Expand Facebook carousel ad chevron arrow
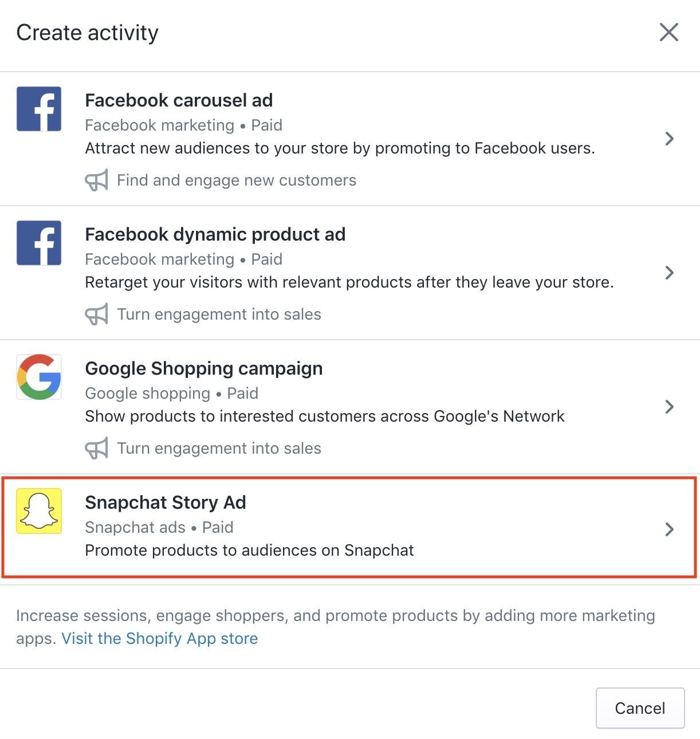This screenshot has width=700, height=739. 669,139
